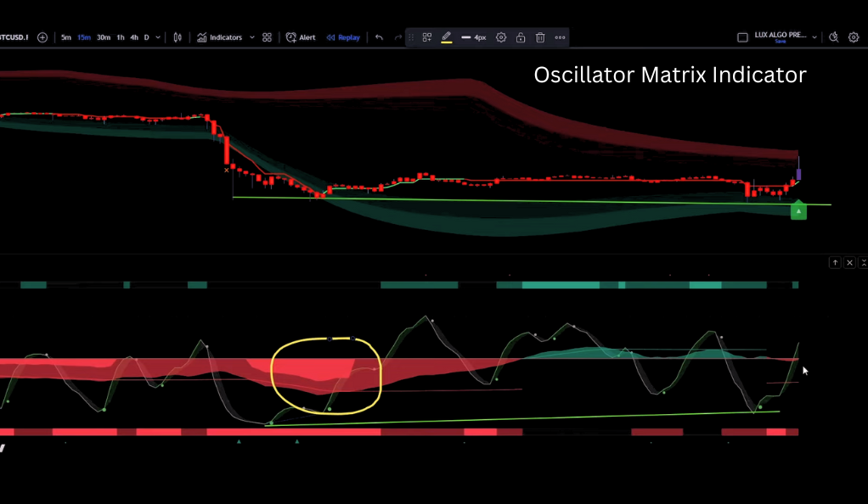Create an Alert with the clock icon
This screenshot has height=504, width=868.
click(301, 37)
